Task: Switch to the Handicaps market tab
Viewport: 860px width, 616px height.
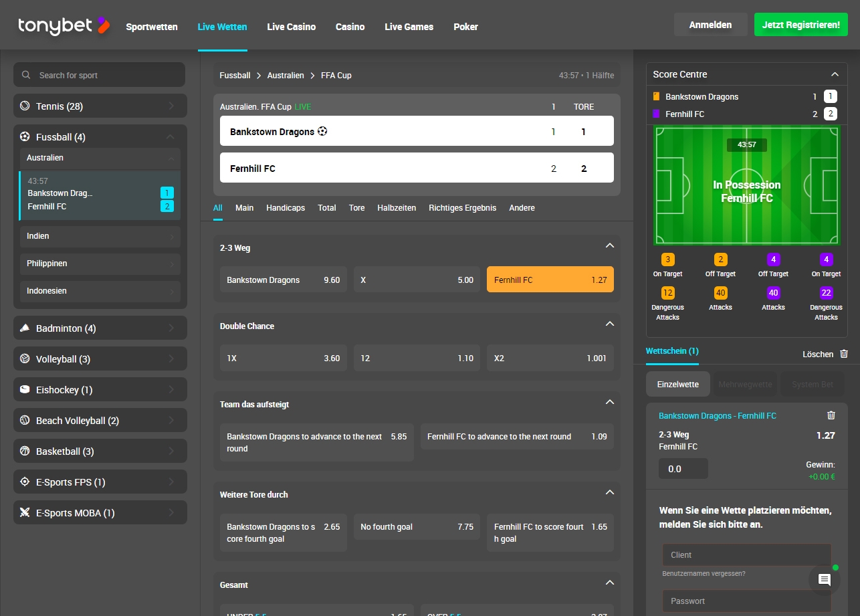Action: pos(286,208)
